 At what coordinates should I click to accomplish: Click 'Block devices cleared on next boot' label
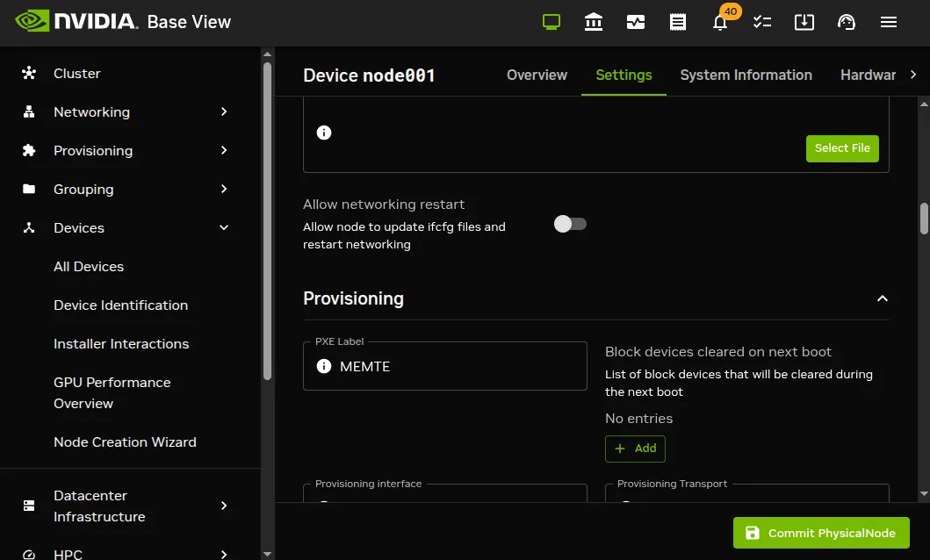tap(718, 351)
